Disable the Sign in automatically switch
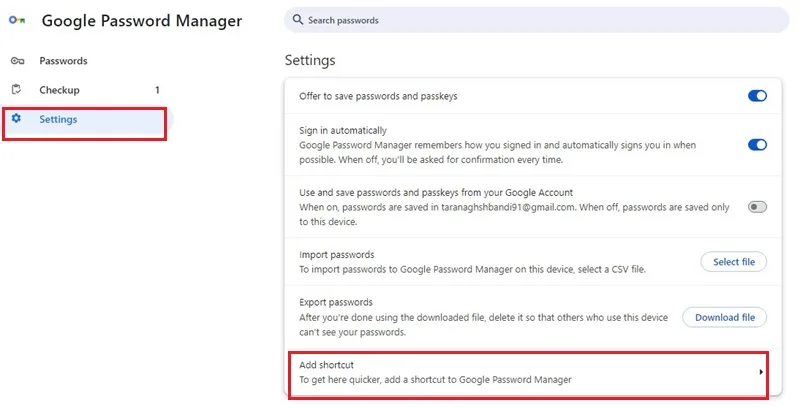 (x=757, y=145)
